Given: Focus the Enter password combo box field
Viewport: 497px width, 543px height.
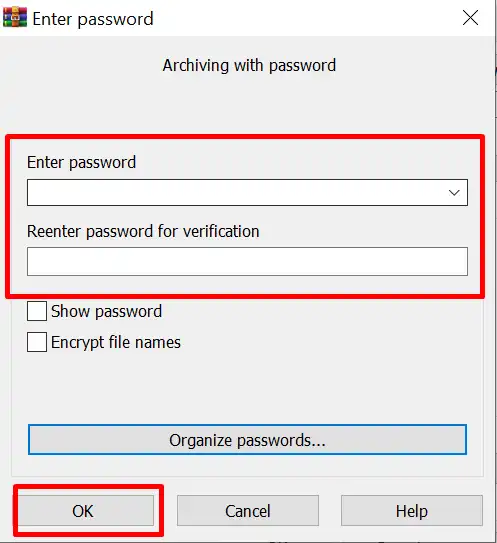Looking at the screenshot, I should pyautogui.click(x=247, y=193).
